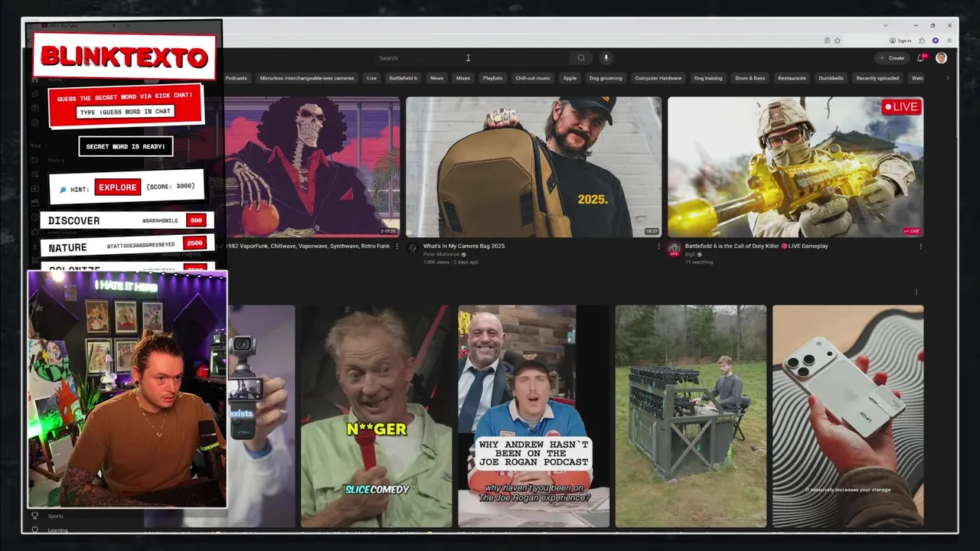Click the streamer webcam overlay
The height and width of the screenshot is (551, 980).
127,390
